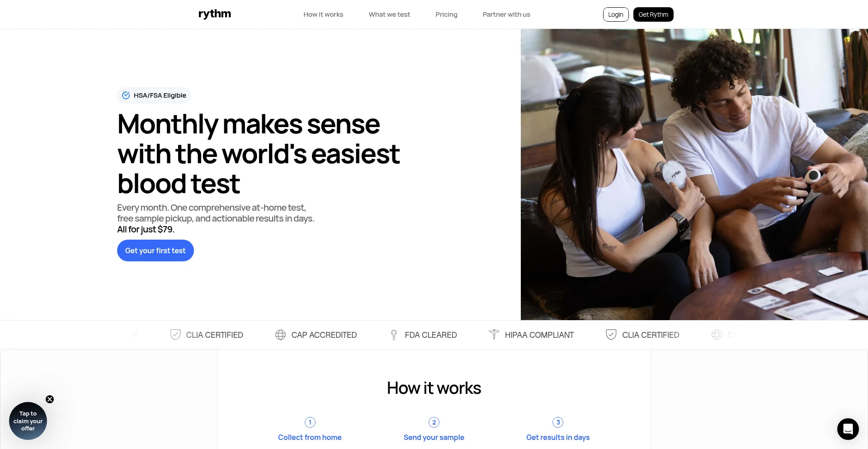The width and height of the screenshot is (868, 449).
Task: Select step 2 circle icon
Action: point(434,422)
